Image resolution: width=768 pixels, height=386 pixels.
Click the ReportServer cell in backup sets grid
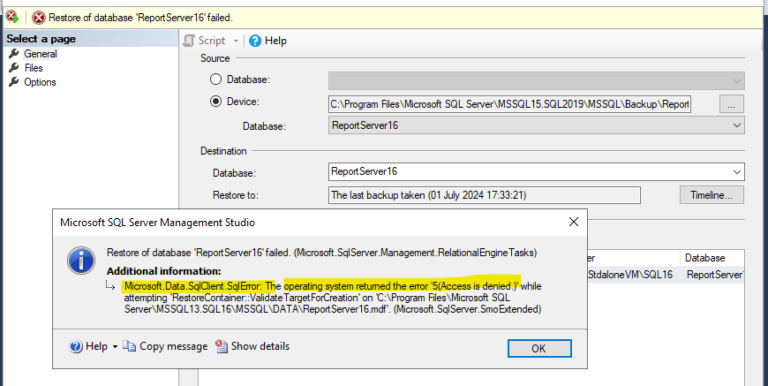pyautogui.click(x=714, y=275)
